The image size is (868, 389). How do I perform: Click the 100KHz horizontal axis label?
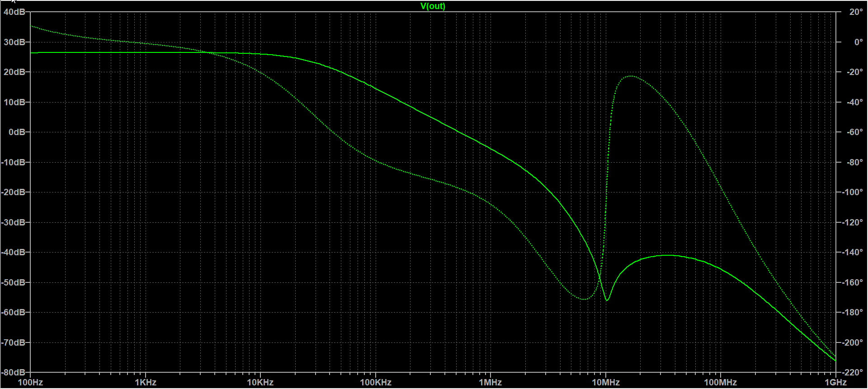(x=375, y=382)
